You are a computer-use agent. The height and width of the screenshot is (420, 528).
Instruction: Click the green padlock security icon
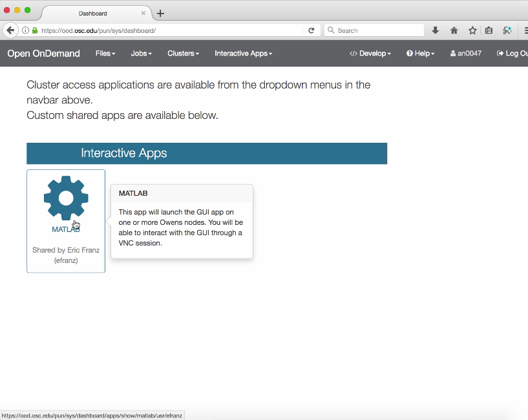[x=35, y=30]
